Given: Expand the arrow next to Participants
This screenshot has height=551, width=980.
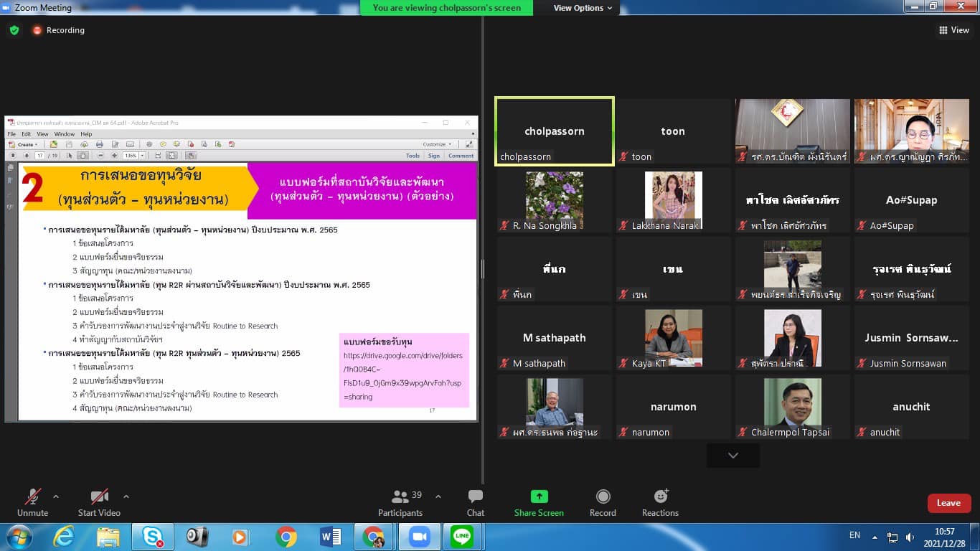Looking at the screenshot, I should point(438,496).
